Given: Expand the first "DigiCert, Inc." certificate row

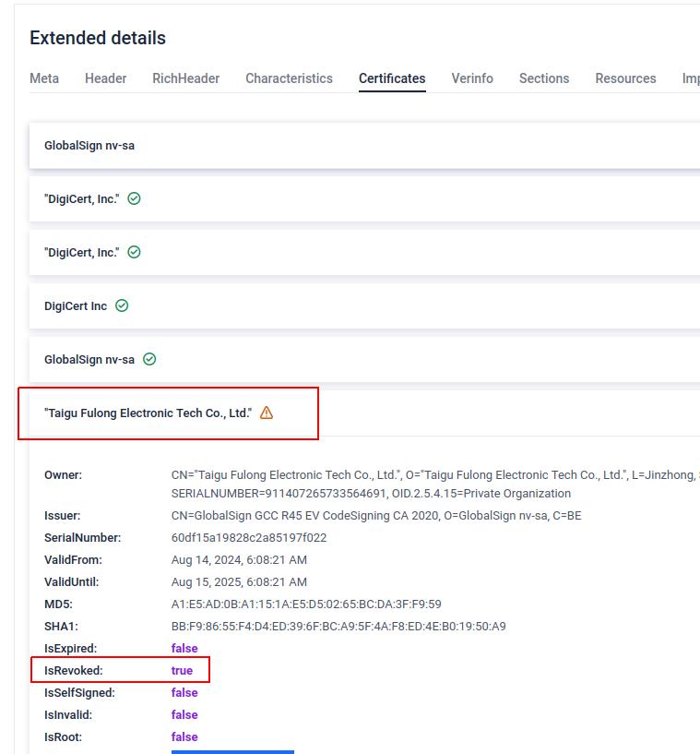Looking at the screenshot, I should point(364,198).
